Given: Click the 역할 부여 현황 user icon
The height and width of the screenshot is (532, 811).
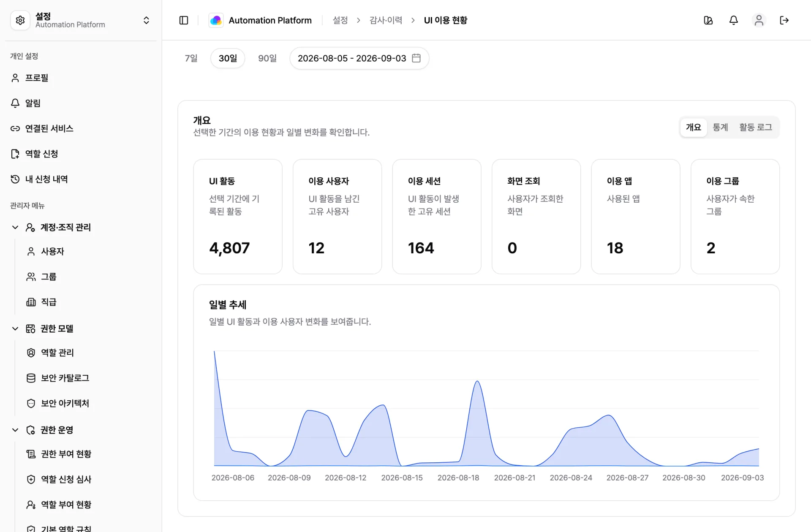Looking at the screenshot, I should pos(31,505).
